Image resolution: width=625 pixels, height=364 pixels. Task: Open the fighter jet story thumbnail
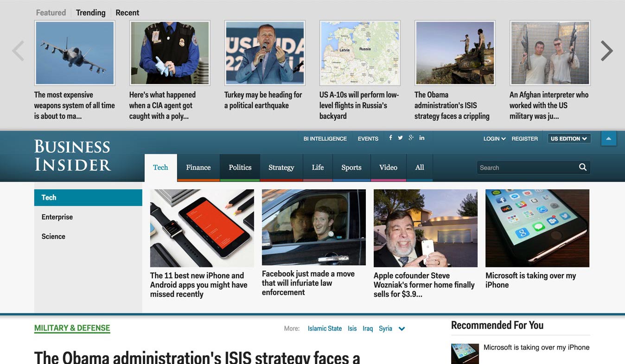75,53
